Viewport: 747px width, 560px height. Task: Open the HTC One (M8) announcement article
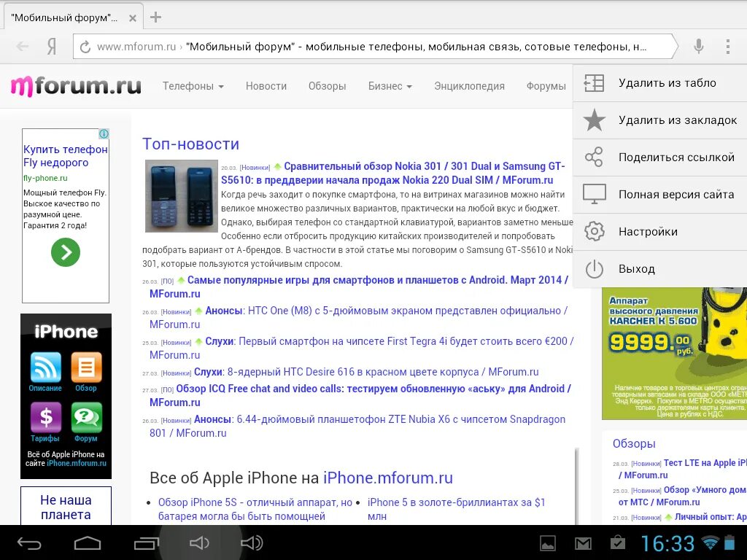(x=359, y=318)
